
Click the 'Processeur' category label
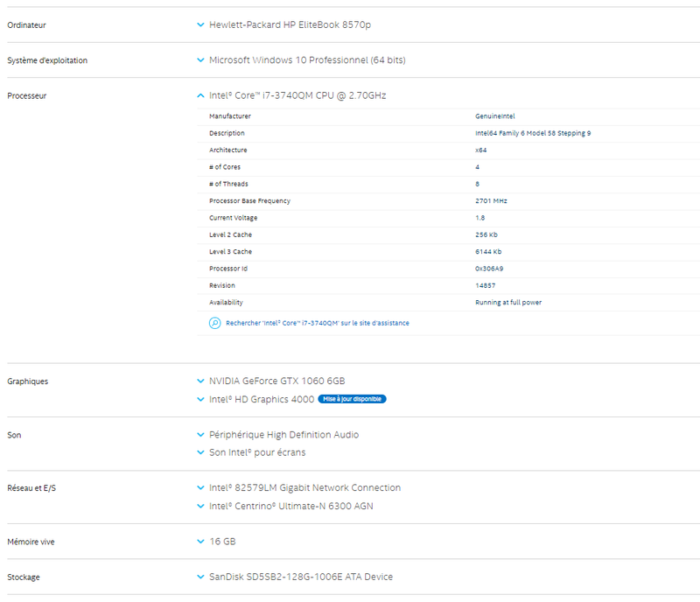27,95
